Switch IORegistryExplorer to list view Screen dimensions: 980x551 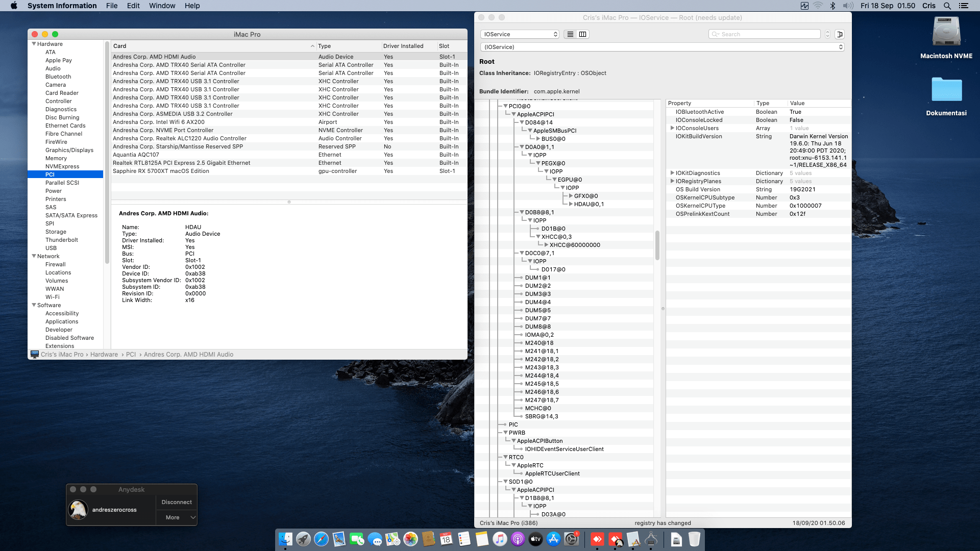[570, 34]
